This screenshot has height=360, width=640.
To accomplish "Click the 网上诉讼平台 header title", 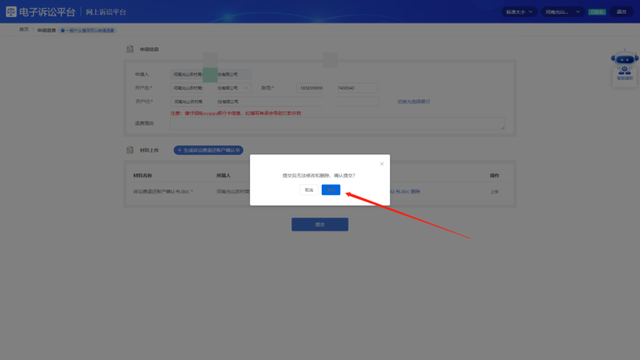I will [x=106, y=12].
